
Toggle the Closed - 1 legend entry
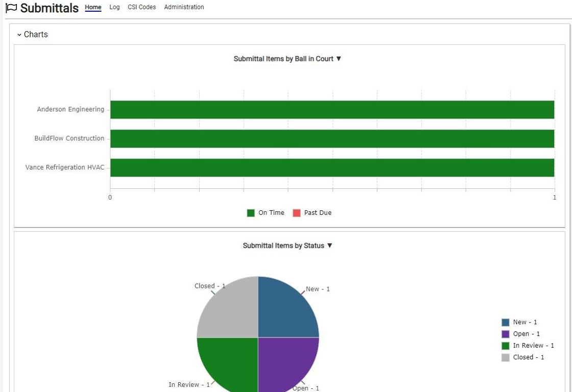(523, 357)
